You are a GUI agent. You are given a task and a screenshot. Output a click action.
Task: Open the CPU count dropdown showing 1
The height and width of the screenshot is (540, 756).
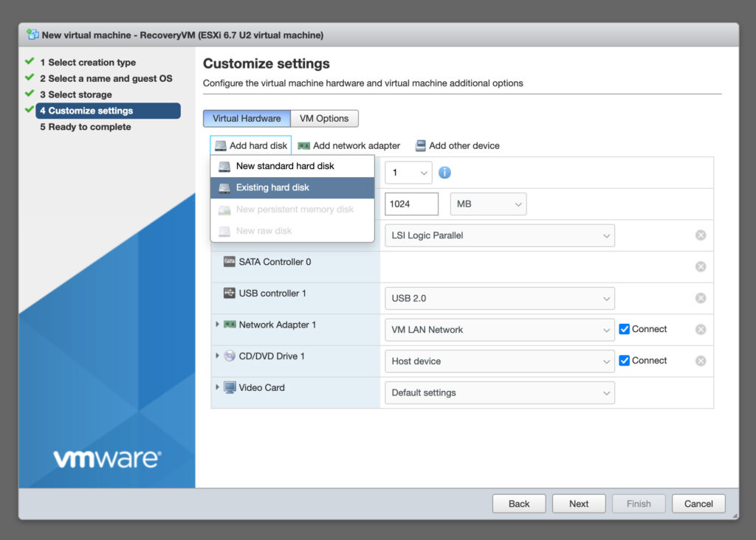pyautogui.click(x=408, y=173)
